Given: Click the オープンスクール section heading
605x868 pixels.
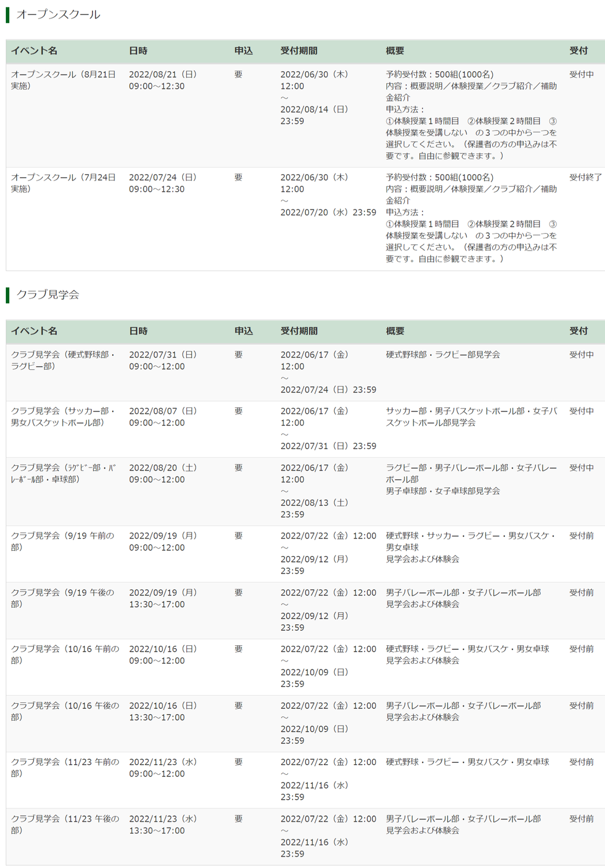Looking at the screenshot, I should tap(58, 14).
